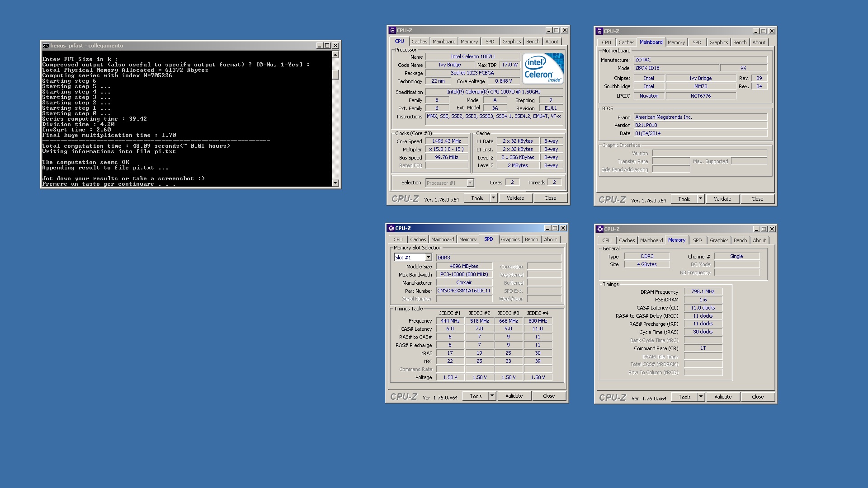Open the Processor #1 selection dropdown

(x=470, y=183)
